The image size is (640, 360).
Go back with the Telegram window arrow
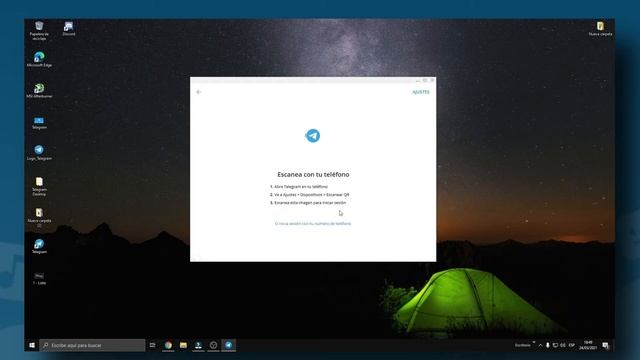(x=199, y=92)
